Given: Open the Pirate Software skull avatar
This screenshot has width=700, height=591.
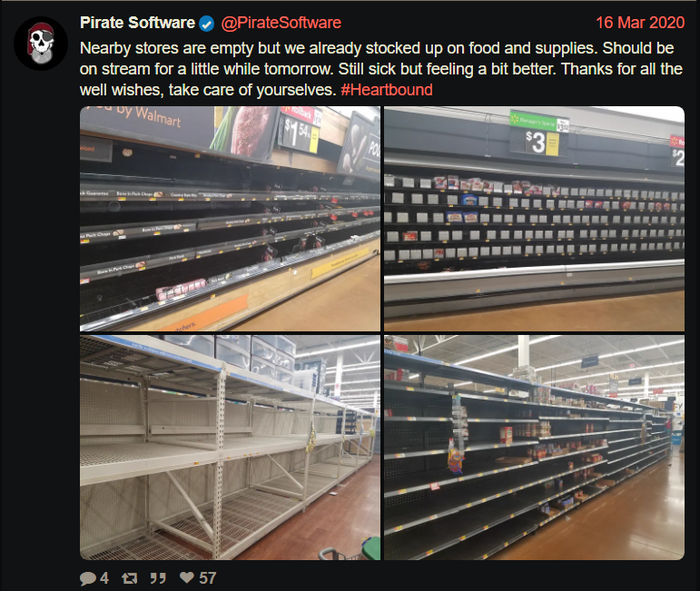Looking at the screenshot, I should (41, 44).
